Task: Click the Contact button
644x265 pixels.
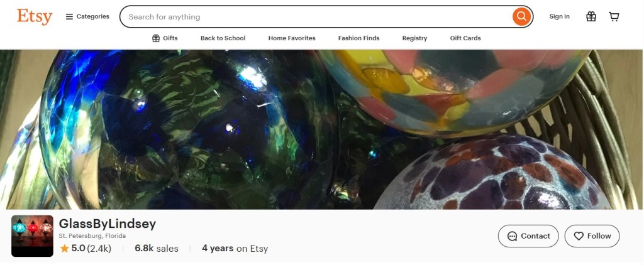Action: (x=528, y=236)
